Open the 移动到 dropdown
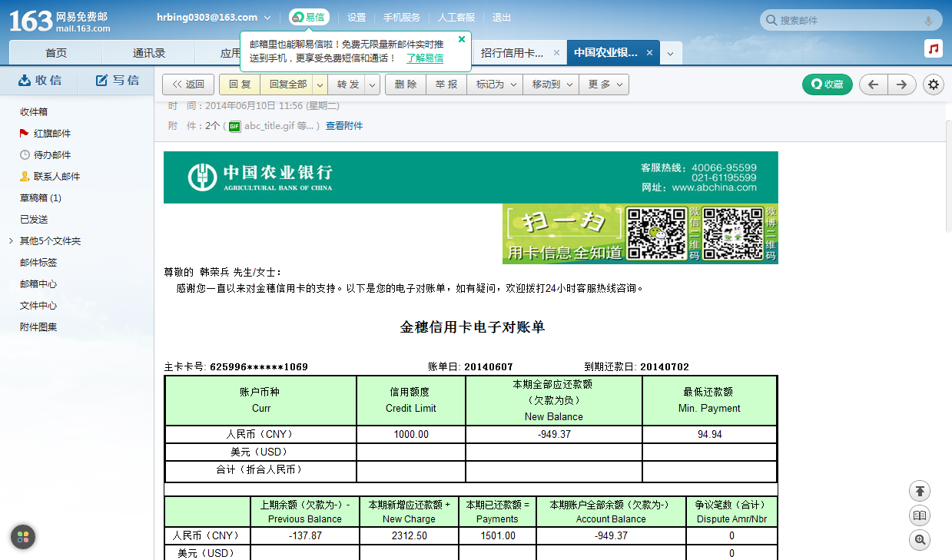Image resolution: width=952 pixels, height=560 pixels. click(x=550, y=84)
